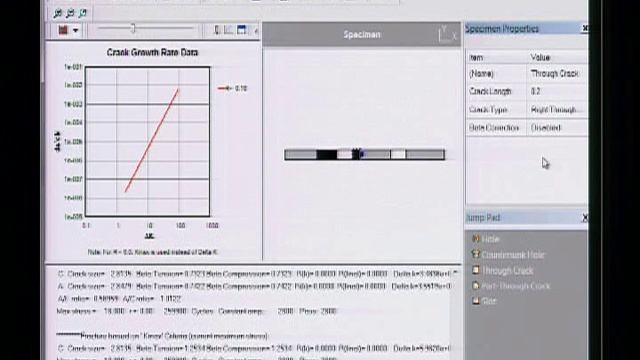Click the chart axes icon in plot toolbar
640x360 pixels.
tap(229, 29)
